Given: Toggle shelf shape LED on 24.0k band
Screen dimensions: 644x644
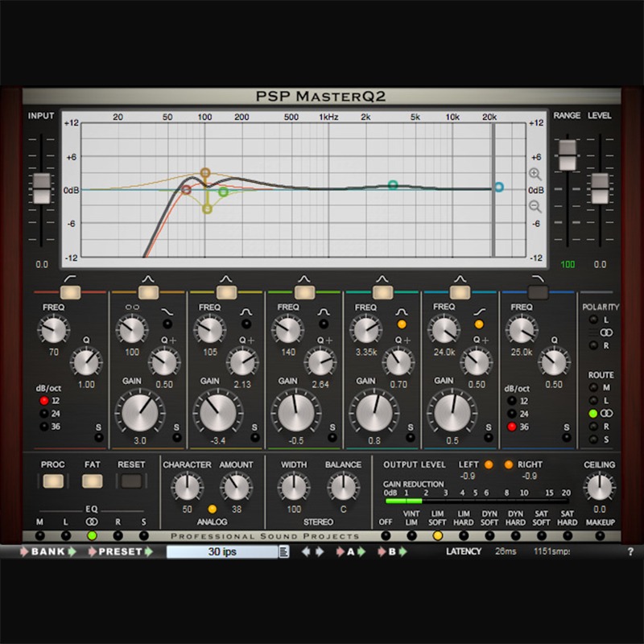Looking at the screenshot, I should pyautogui.click(x=479, y=324).
